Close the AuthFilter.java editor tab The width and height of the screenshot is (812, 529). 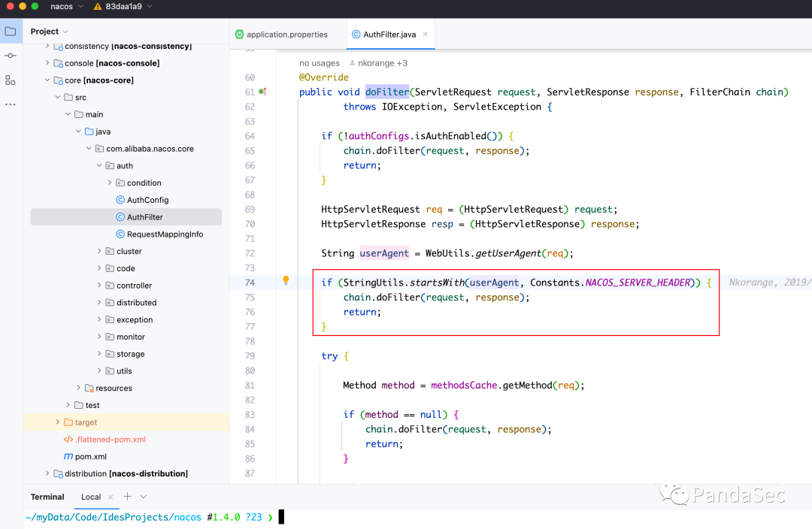click(x=425, y=34)
